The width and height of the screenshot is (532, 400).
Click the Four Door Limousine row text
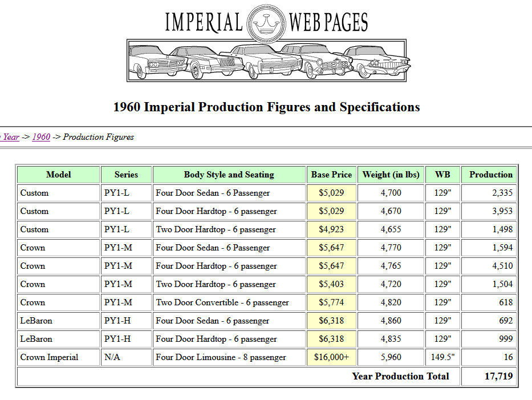tap(221, 357)
